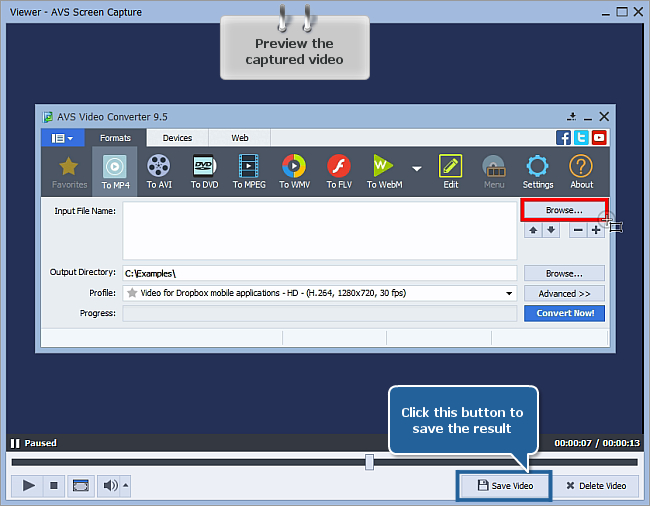Stop the video playback

pos(53,485)
